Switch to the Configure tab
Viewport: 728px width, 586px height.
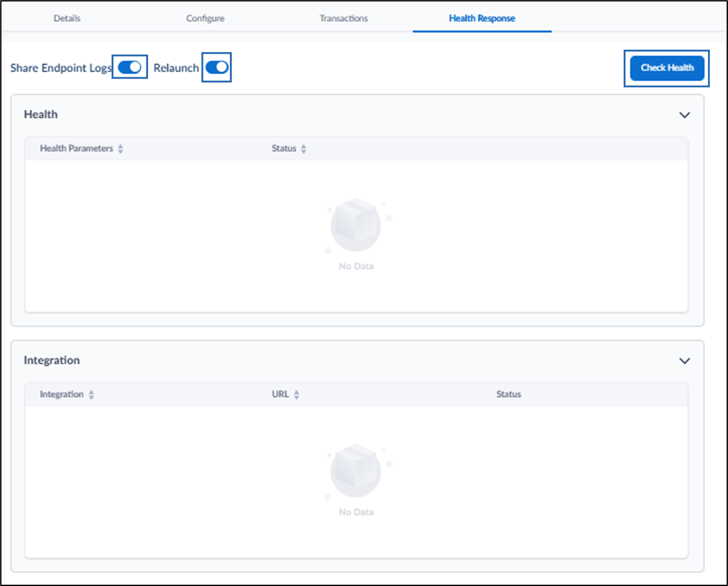(x=205, y=18)
